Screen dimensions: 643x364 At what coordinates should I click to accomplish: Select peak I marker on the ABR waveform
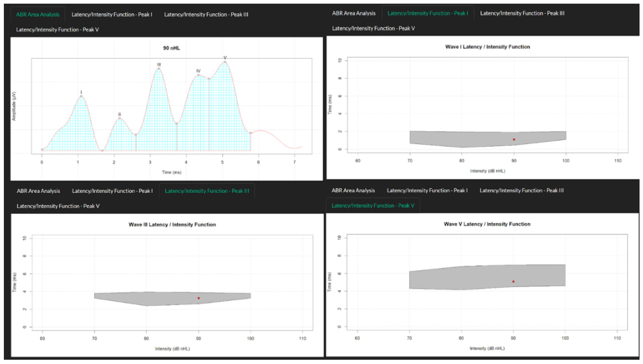click(81, 96)
